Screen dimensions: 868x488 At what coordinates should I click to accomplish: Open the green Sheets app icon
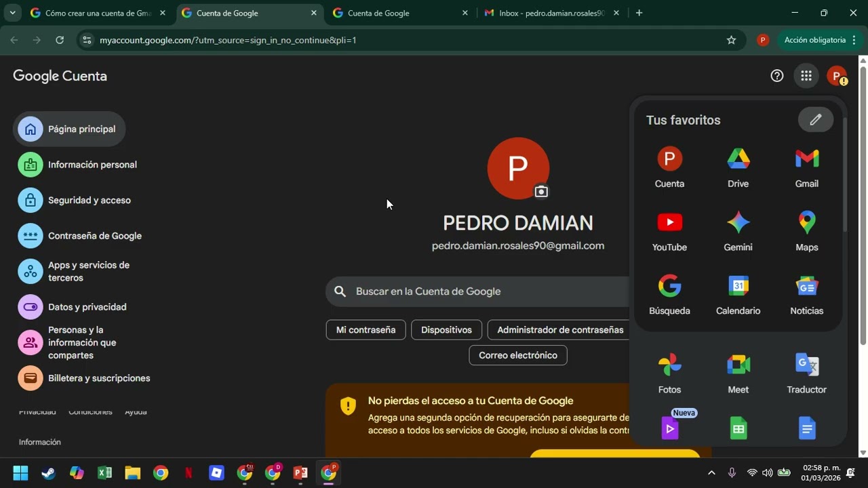click(x=738, y=428)
